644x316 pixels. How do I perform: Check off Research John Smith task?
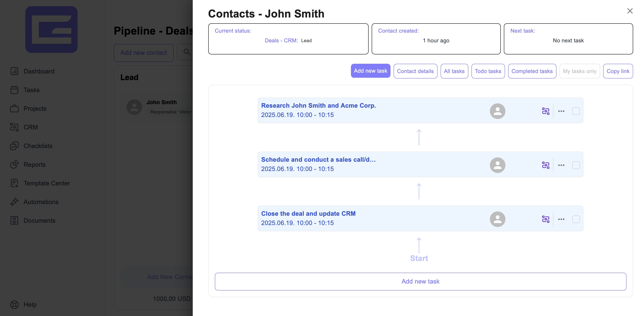tap(576, 111)
